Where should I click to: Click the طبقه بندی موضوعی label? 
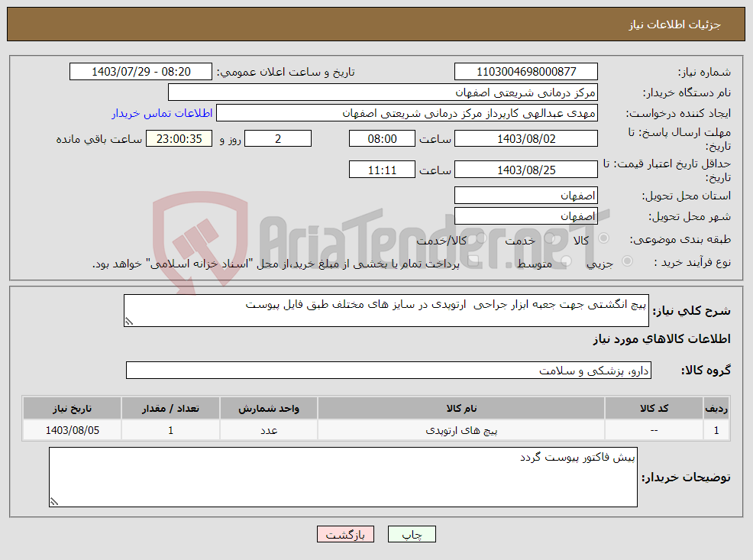pyautogui.click(x=680, y=239)
